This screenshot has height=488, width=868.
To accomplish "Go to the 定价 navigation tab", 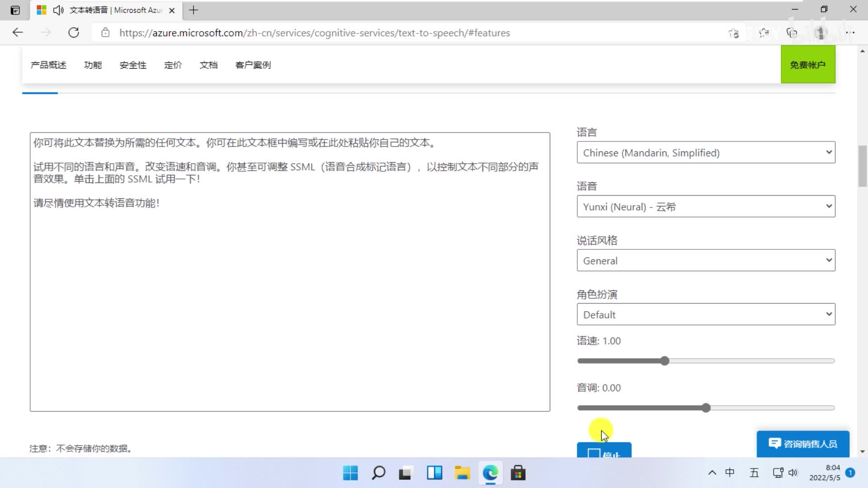I will [x=173, y=65].
